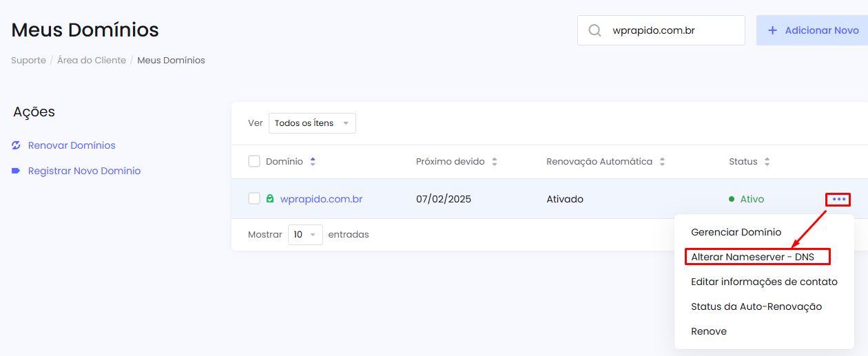
Task: Click the Ativado auto-renewal cell
Action: tap(565, 199)
